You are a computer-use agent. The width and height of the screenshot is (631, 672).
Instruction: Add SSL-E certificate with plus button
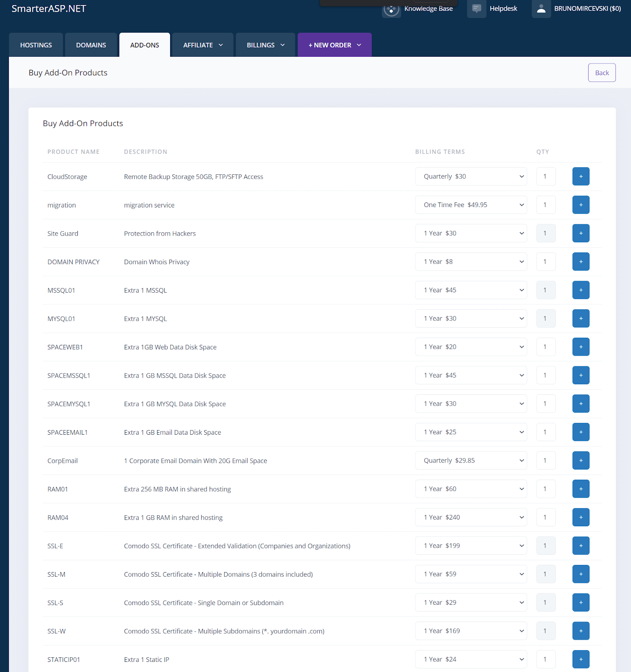click(x=581, y=546)
